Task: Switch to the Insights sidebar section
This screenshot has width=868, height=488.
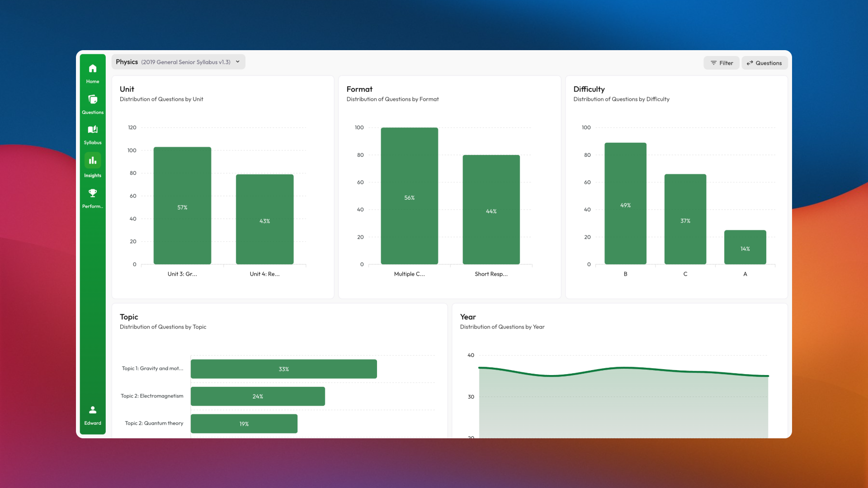Action: coord(92,160)
